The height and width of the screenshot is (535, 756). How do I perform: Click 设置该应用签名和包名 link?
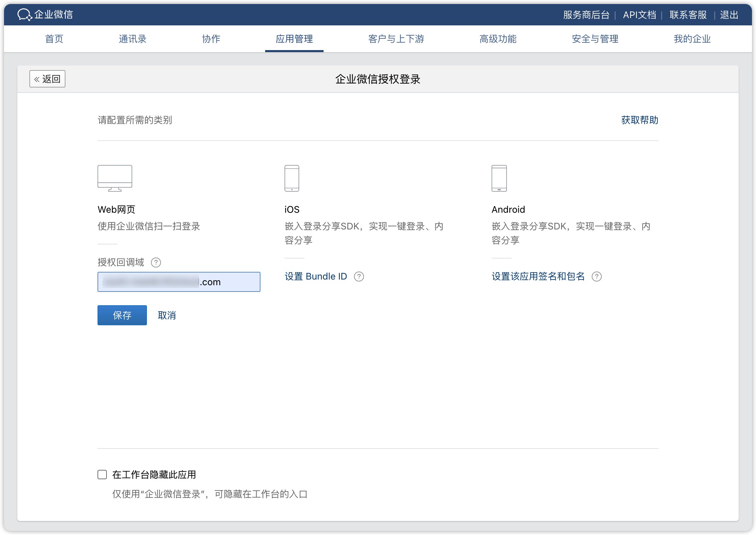click(x=538, y=277)
